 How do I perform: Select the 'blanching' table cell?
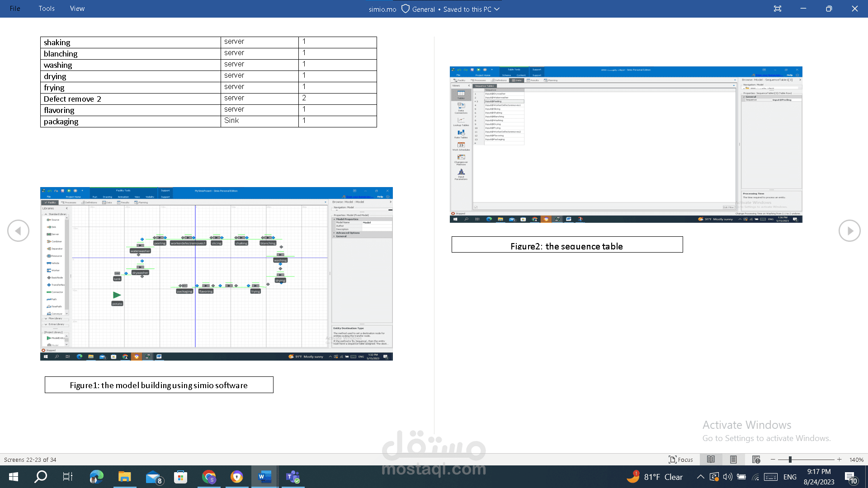131,54
